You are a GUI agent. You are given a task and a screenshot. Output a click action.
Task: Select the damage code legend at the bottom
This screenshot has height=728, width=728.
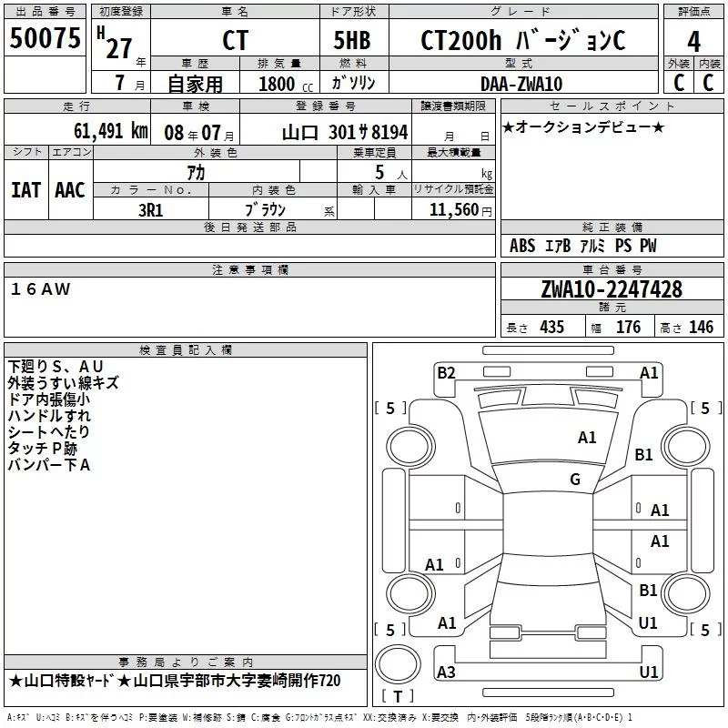coord(320,717)
